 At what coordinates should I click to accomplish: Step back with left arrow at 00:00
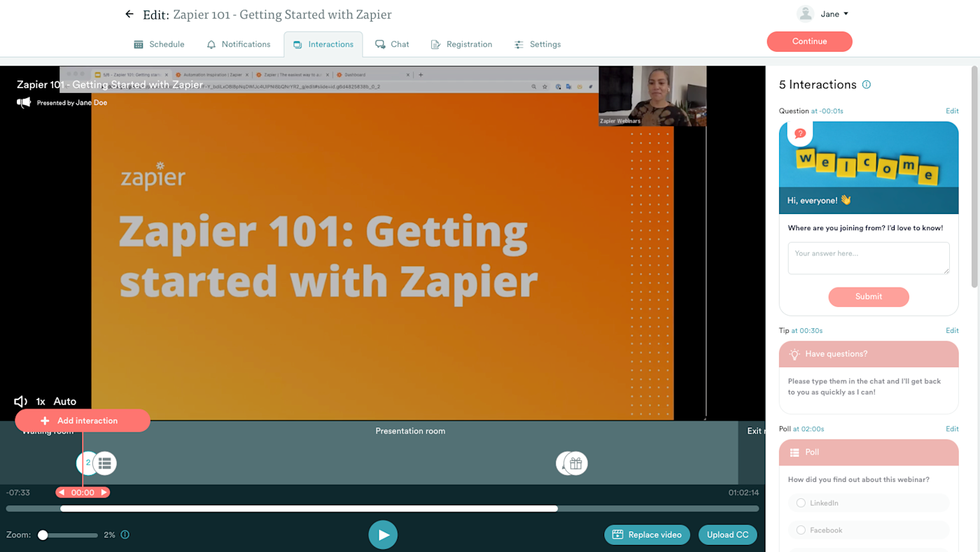(62, 493)
